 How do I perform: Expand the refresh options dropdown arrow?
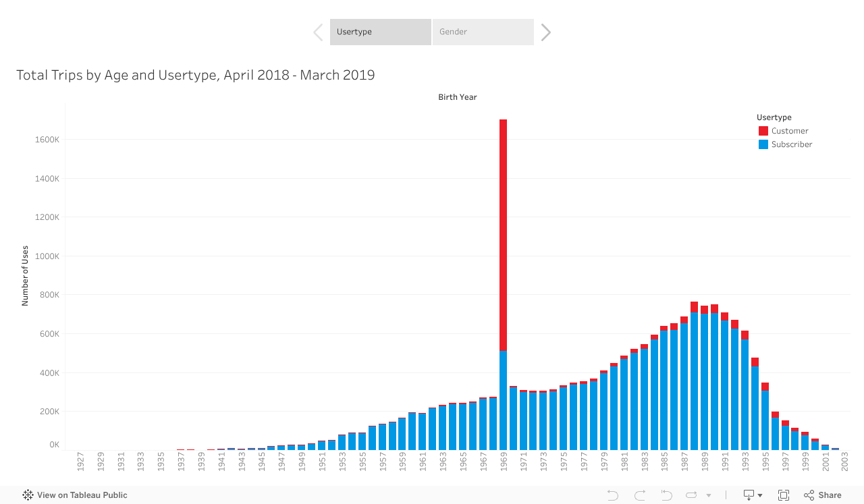709,495
